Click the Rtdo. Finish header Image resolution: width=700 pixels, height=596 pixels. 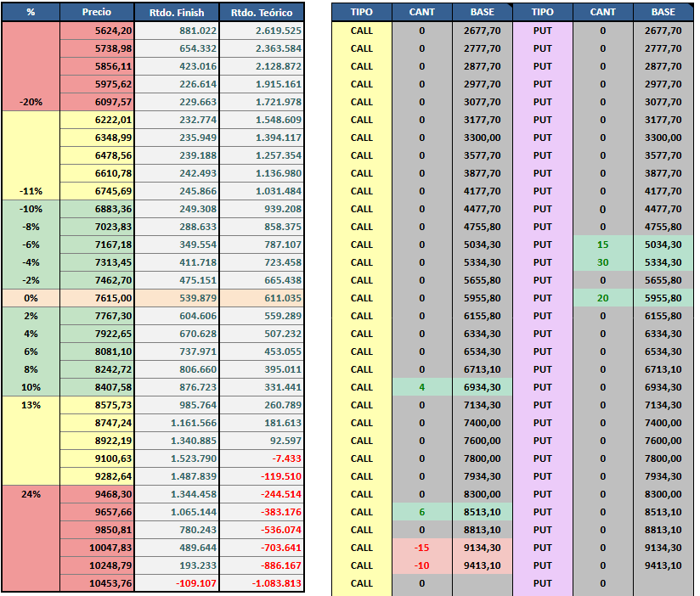coord(177,12)
